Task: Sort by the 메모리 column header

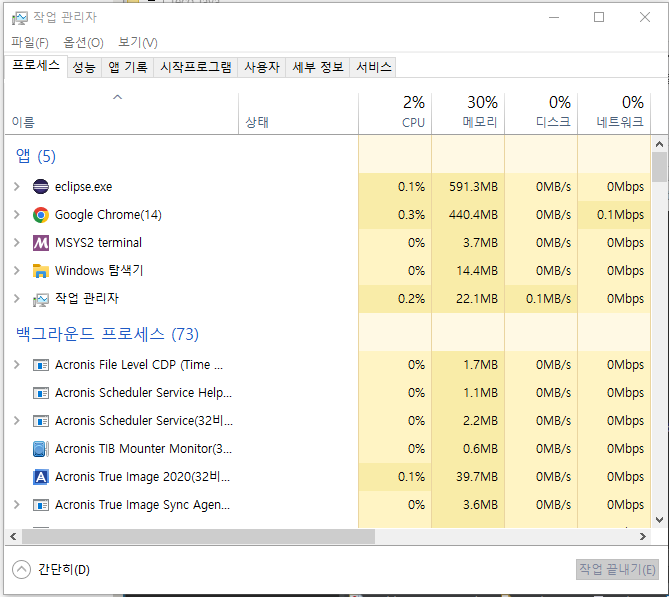Action: tap(468, 114)
